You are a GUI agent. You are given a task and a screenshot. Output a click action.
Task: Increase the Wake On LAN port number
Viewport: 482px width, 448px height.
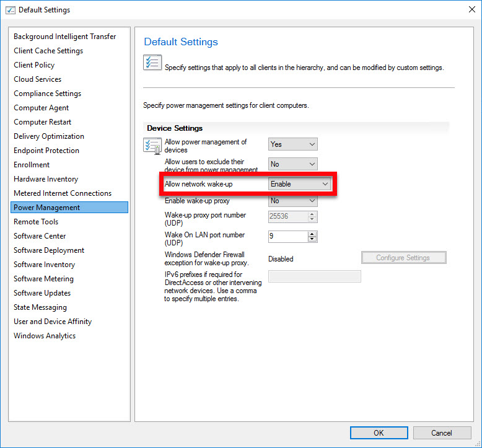(x=312, y=234)
